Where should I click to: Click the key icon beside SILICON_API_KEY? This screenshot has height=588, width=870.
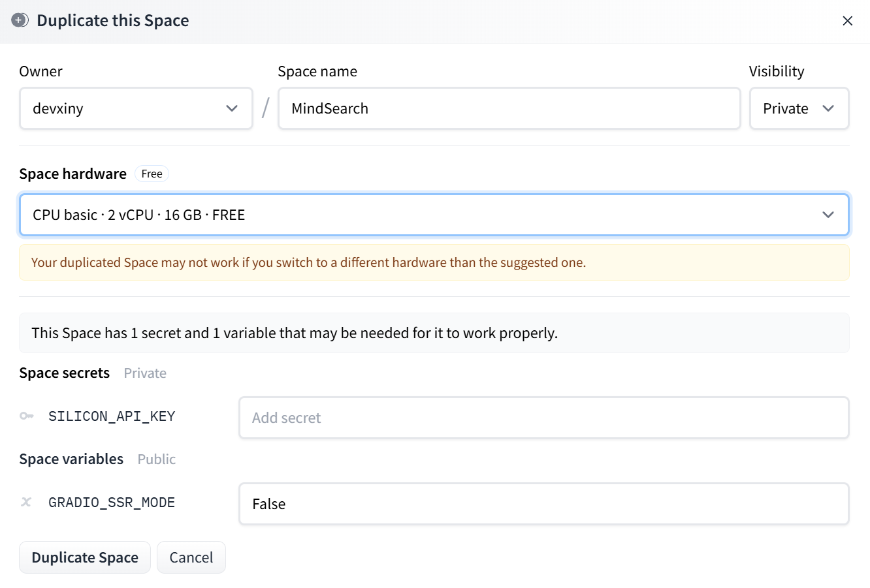tap(26, 416)
